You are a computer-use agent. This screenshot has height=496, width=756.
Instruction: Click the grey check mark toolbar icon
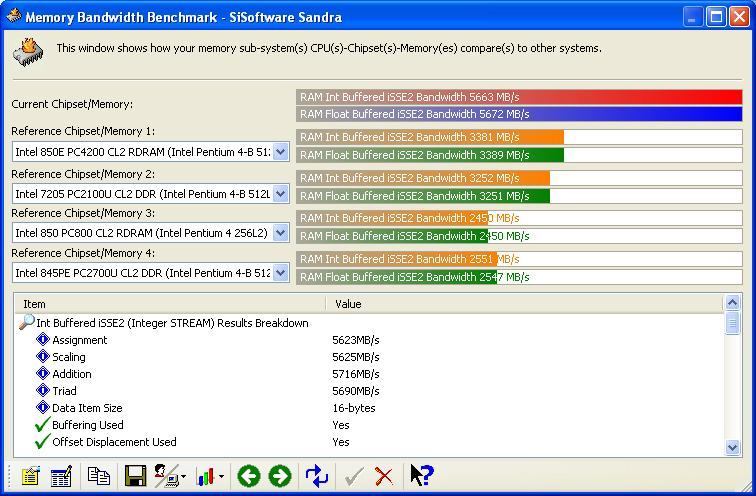pos(354,477)
